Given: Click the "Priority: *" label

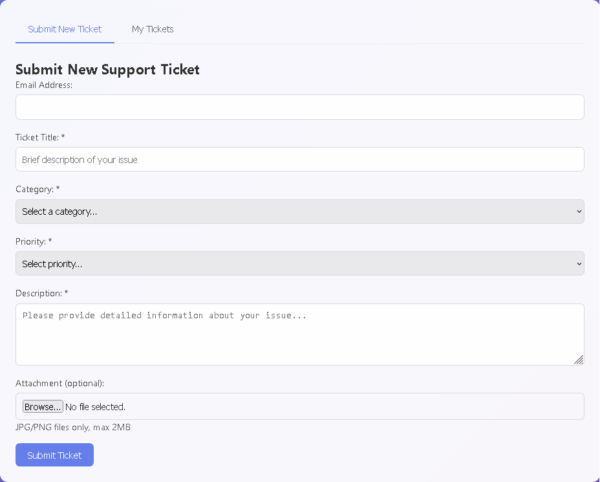Looking at the screenshot, I should [34, 242].
